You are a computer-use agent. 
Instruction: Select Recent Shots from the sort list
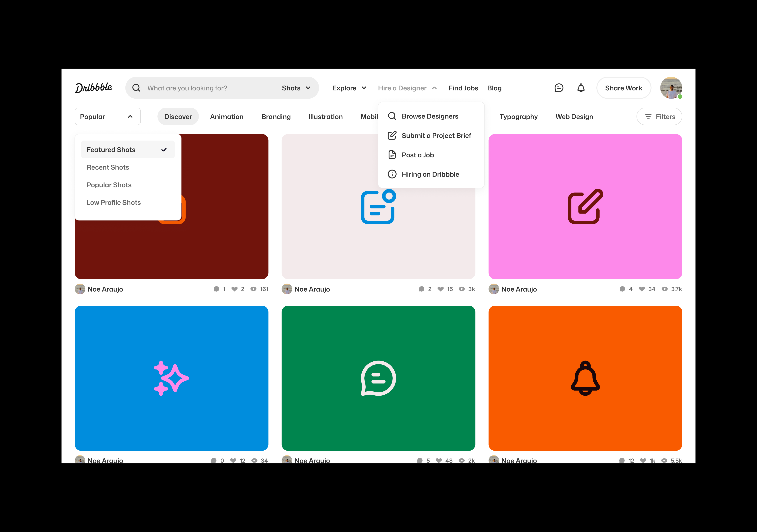(108, 167)
